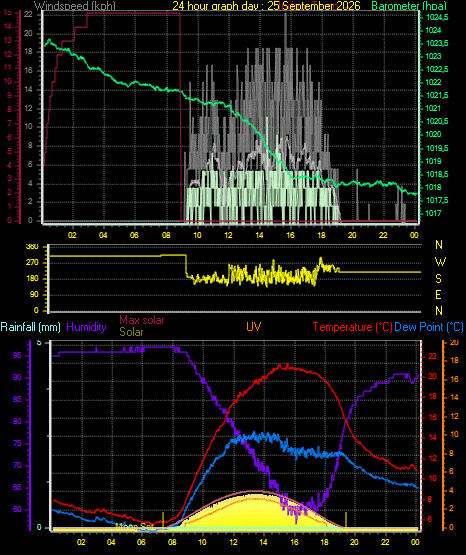The width and height of the screenshot is (466, 555).
Task: Click the 70 humidity axis value
Action: pos(17,465)
